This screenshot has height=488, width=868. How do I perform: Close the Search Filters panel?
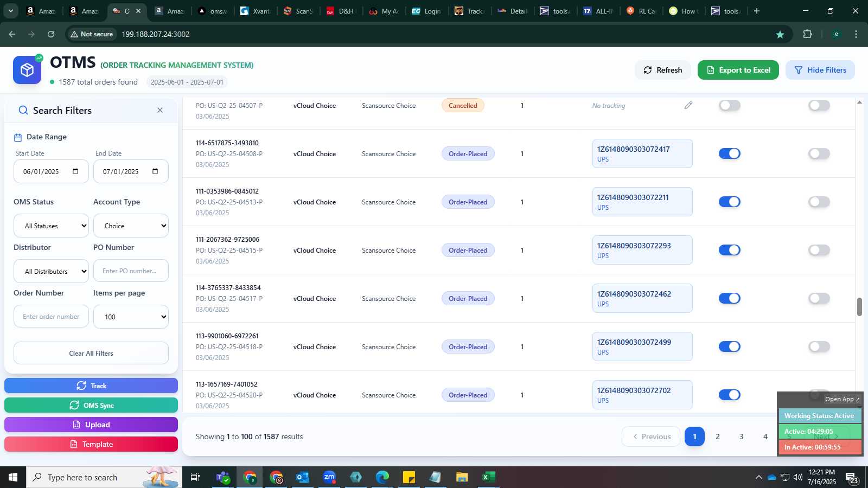tap(160, 110)
